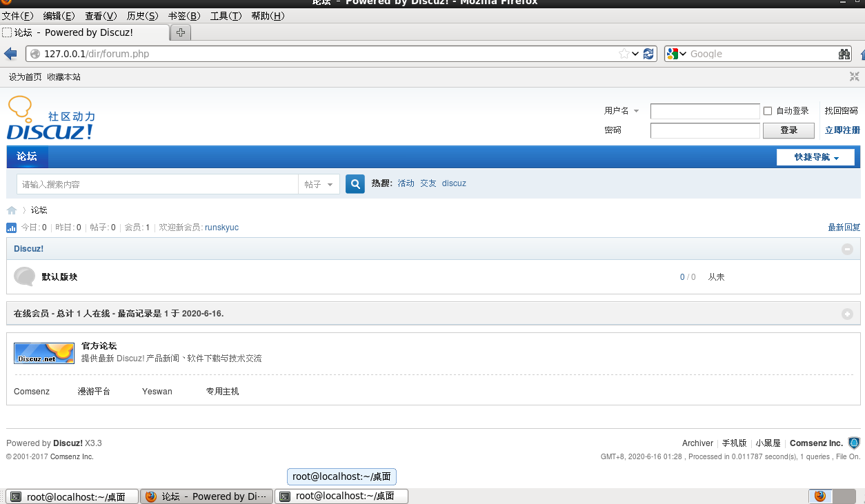865x504 pixels.
Task: Click Firefox icon in system tray
Action: pos(819,496)
